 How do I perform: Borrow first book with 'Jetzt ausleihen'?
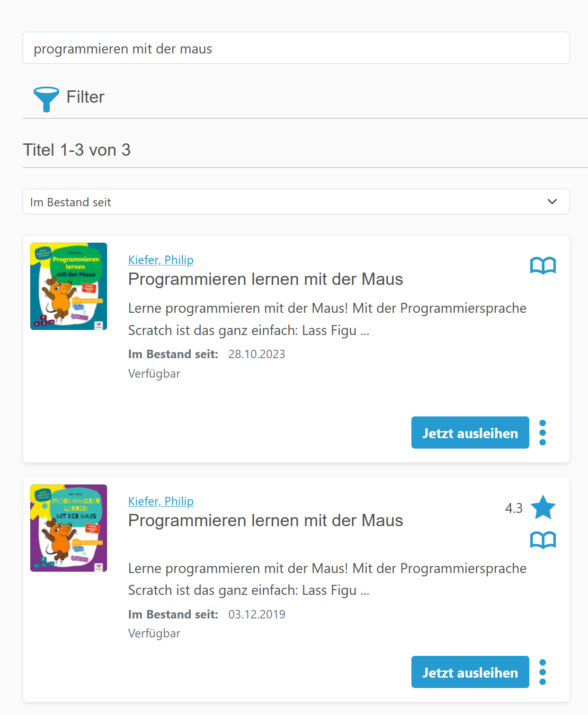tap(470, 433)
